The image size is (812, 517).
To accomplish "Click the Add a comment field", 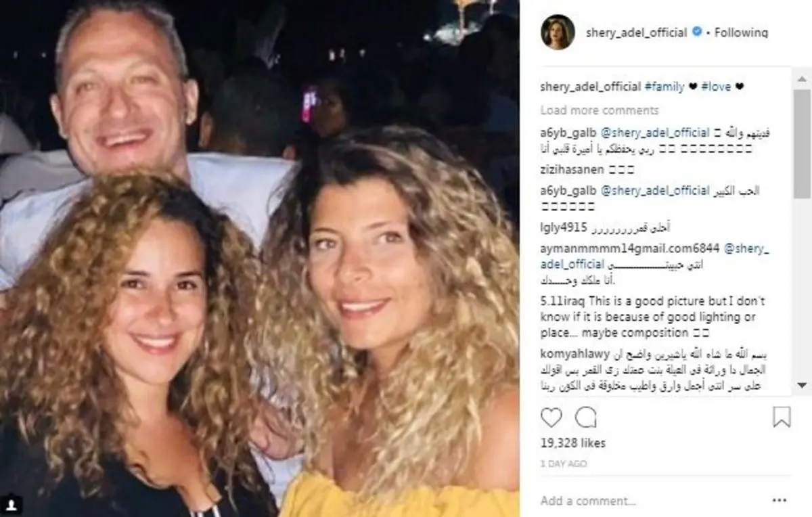I will [x=650, y=501].
